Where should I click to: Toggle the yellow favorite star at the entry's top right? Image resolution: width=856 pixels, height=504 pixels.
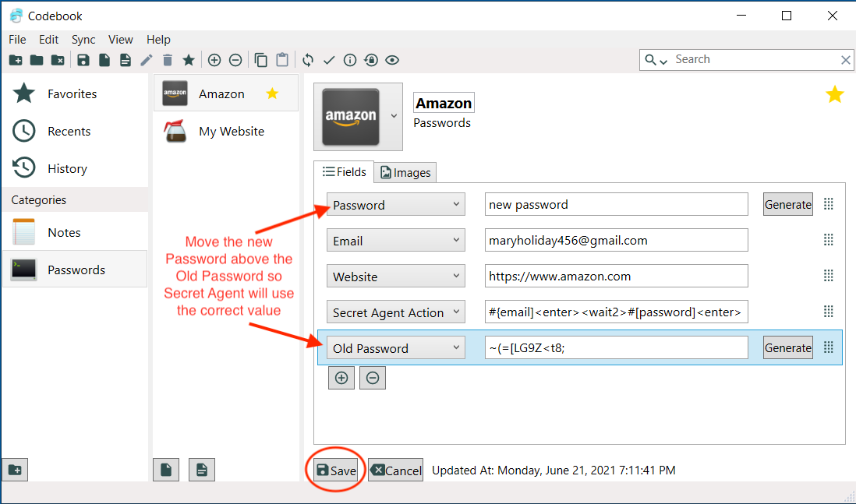(x=834, y=94)
